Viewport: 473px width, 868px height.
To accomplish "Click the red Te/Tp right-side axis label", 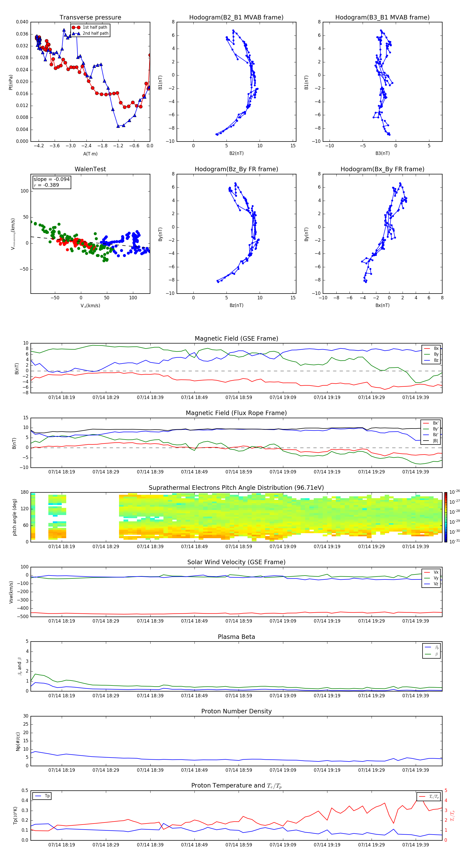I will 453,815.
